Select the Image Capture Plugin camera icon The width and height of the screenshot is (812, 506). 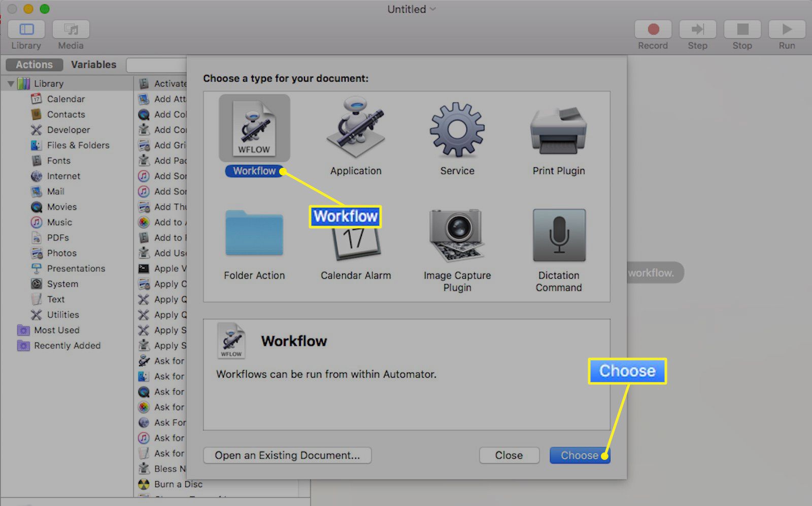click(457, 235)
